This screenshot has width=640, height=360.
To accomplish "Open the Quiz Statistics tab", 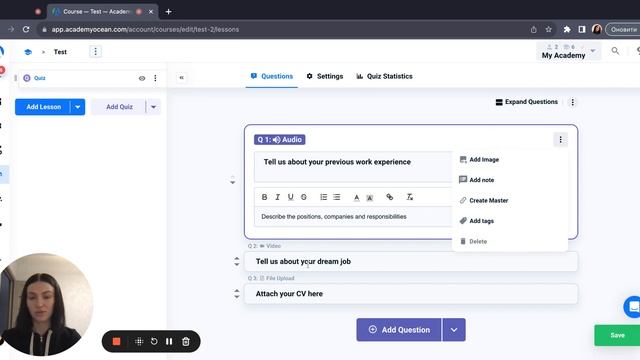I will (x=384, y=76).
